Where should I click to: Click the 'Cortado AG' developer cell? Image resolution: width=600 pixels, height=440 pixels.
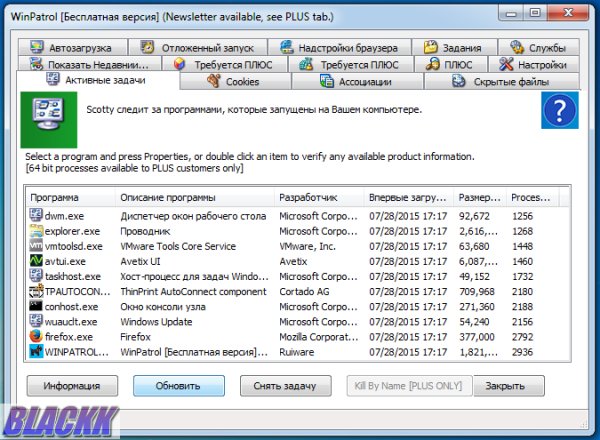coord(304,292)
